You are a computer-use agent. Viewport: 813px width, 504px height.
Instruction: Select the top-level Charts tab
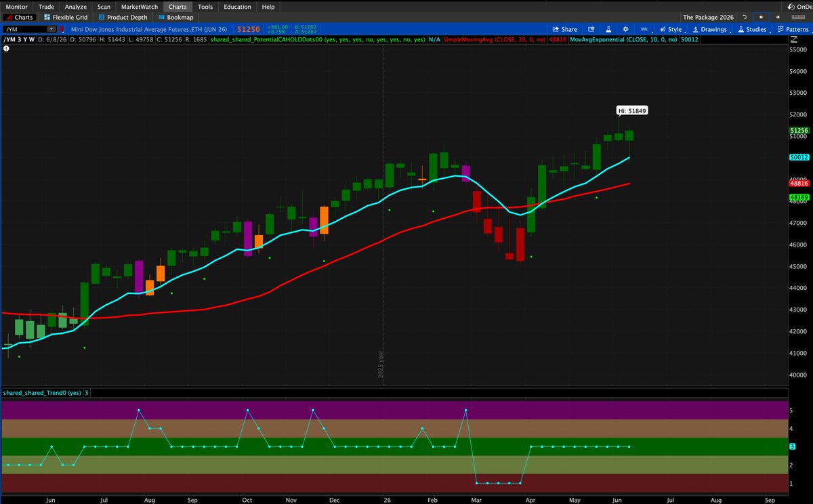tap(178, 7)
